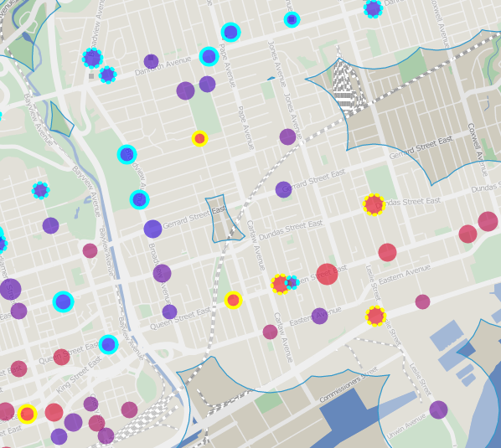Select the cyan-ringed marker at end of Danforth Avenue label
Screen dimensions: 501x448
tap(209, 56)
